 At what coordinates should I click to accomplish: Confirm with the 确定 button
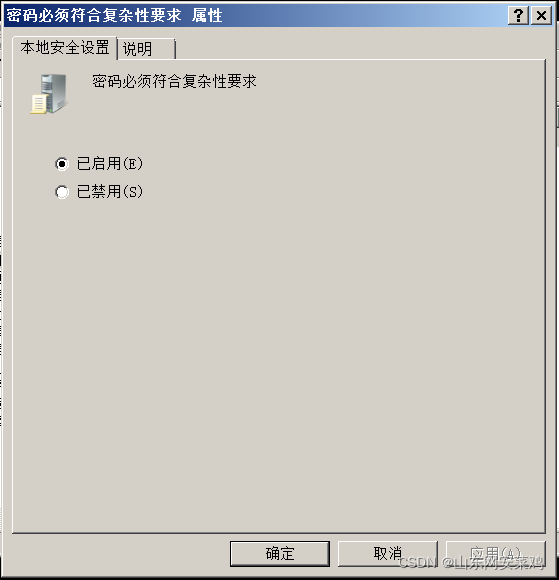[x=280, y=553]
